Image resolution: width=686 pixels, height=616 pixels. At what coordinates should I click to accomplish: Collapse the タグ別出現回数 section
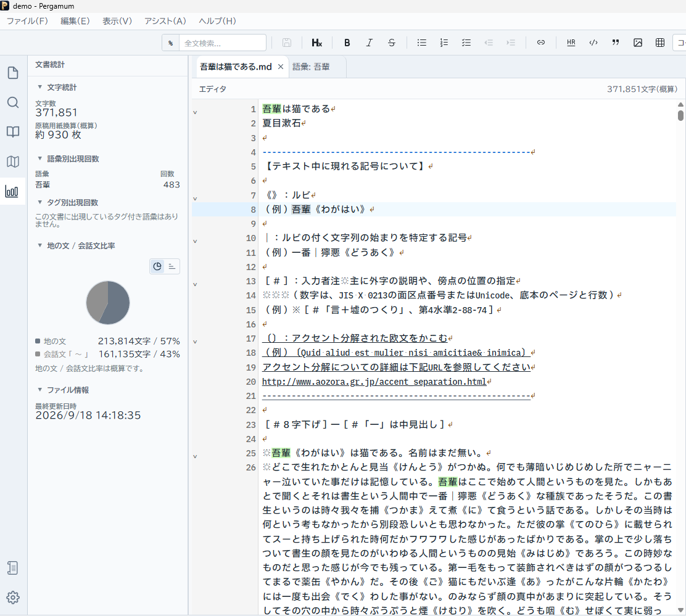click(40, 202)
